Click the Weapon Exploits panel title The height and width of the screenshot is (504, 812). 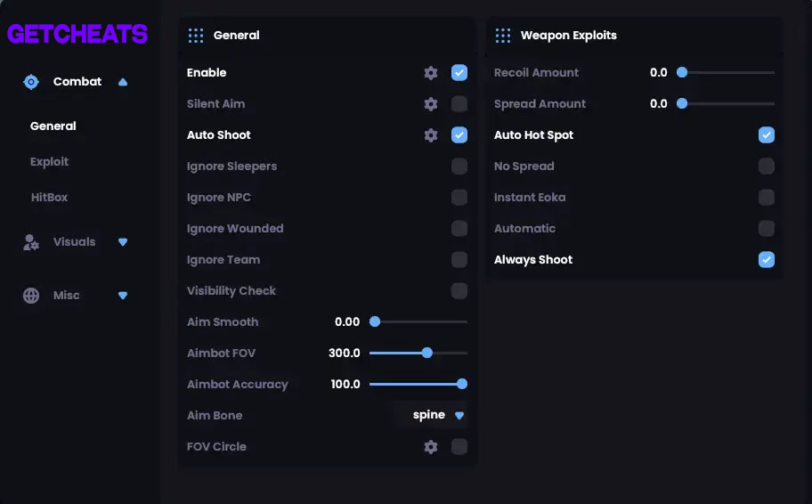tap(569, 36)
